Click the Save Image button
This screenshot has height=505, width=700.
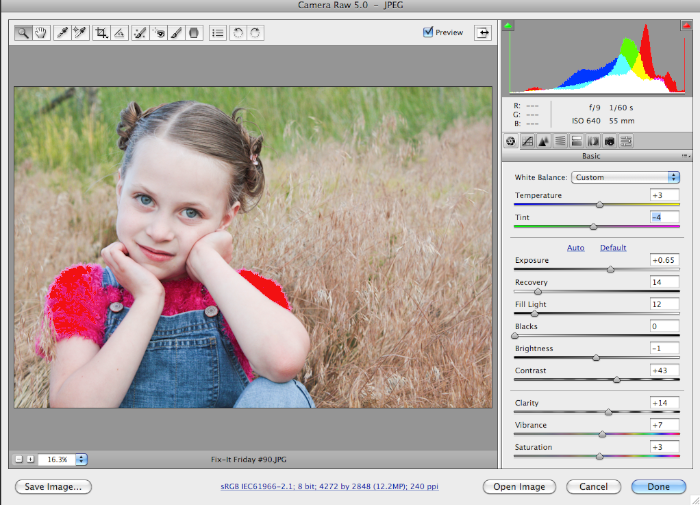(x=53, y=487)
